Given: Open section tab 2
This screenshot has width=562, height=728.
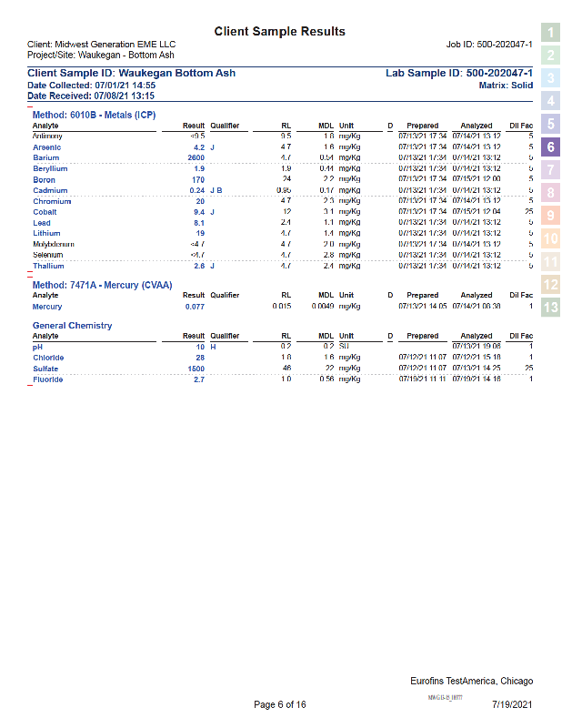Looking at the screenshot, I should coord(550,56).
